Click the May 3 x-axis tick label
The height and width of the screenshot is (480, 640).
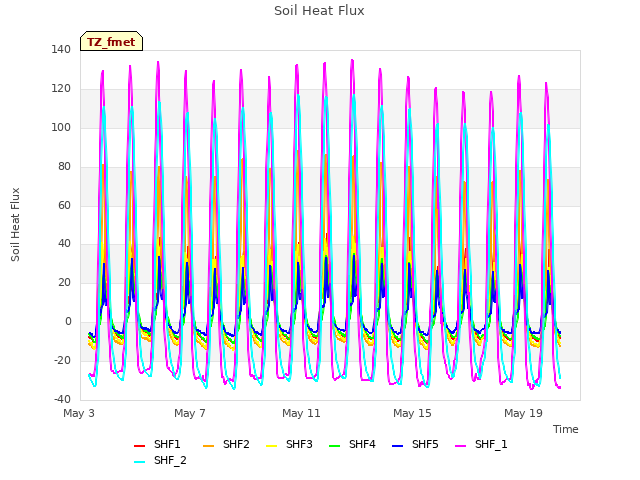(79, 413)
